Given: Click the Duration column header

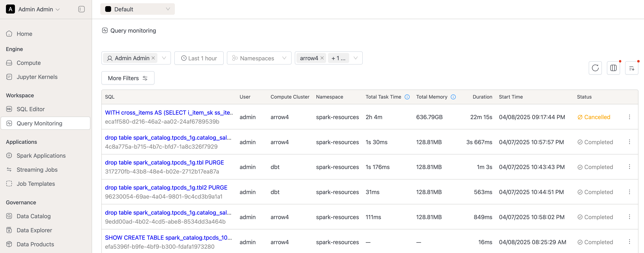Looking at the screenshot, I should tap(482, 97).
